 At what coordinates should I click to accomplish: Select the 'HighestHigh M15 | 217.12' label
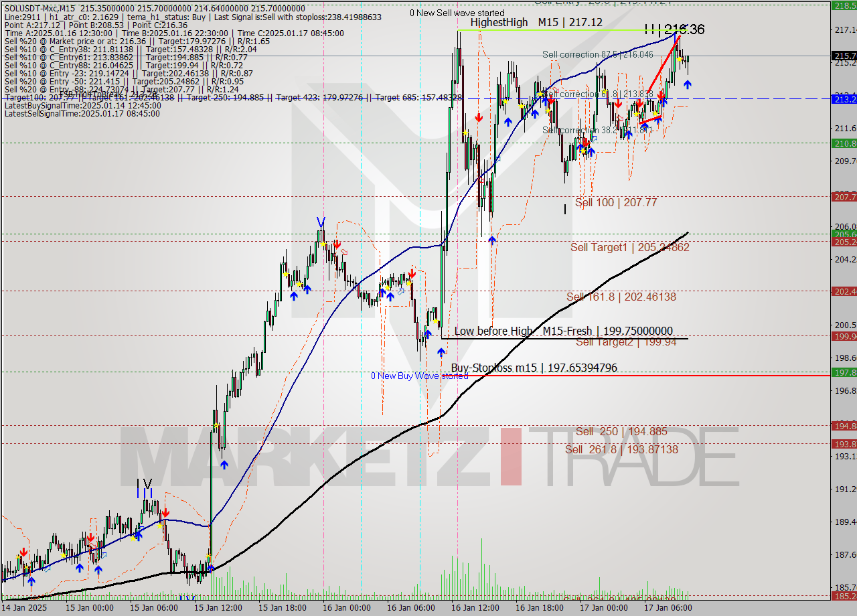pos(536,23)
